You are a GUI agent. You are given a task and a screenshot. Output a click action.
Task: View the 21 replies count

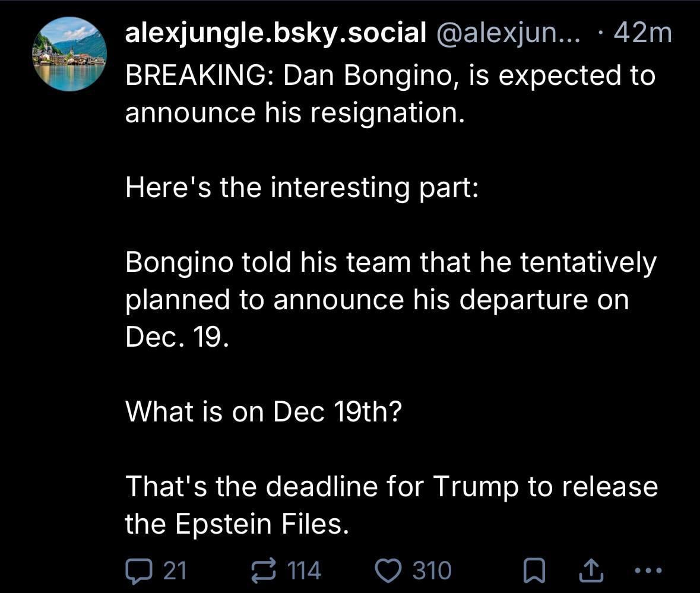[x=175, y=570]
